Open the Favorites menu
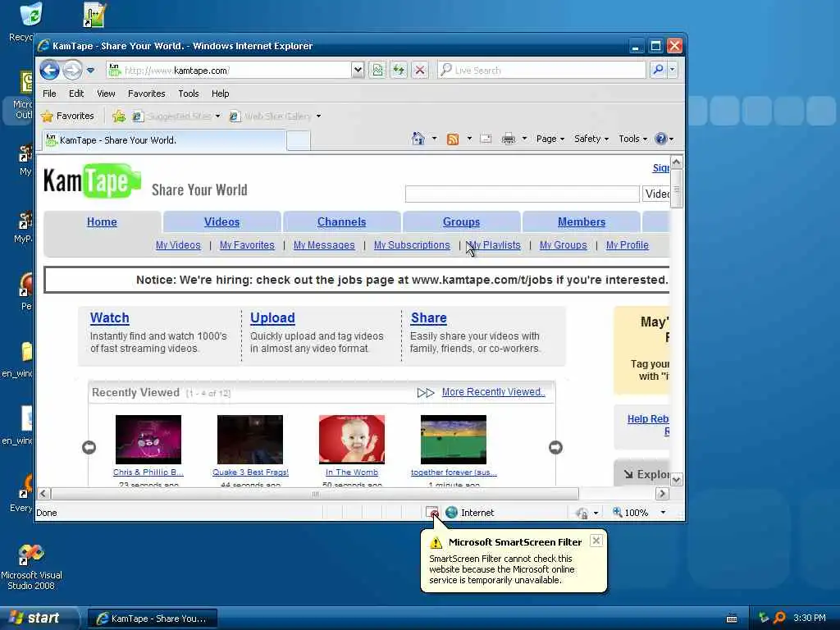Screen dimensions: 840x630 (x=146, y=94)
